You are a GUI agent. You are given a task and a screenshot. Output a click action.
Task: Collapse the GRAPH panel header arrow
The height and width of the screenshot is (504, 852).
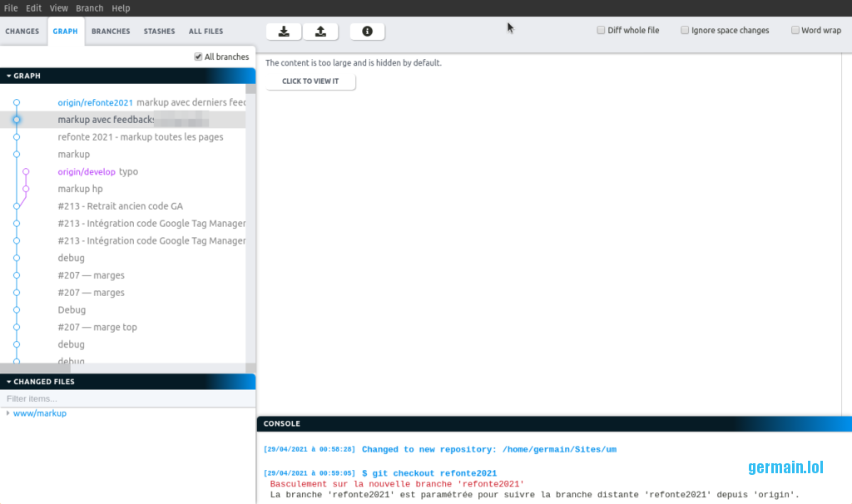click(9, 76)
